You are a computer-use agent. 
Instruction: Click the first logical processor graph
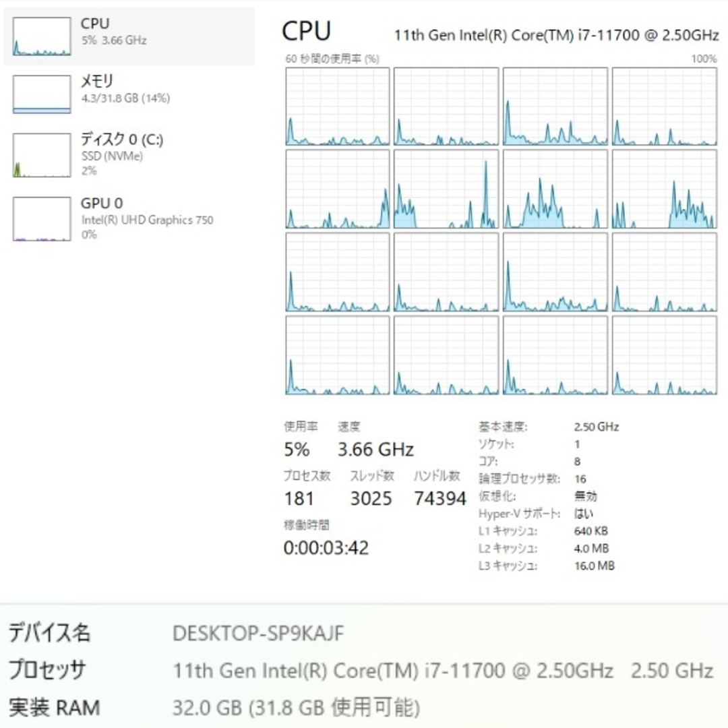(338, 107)
